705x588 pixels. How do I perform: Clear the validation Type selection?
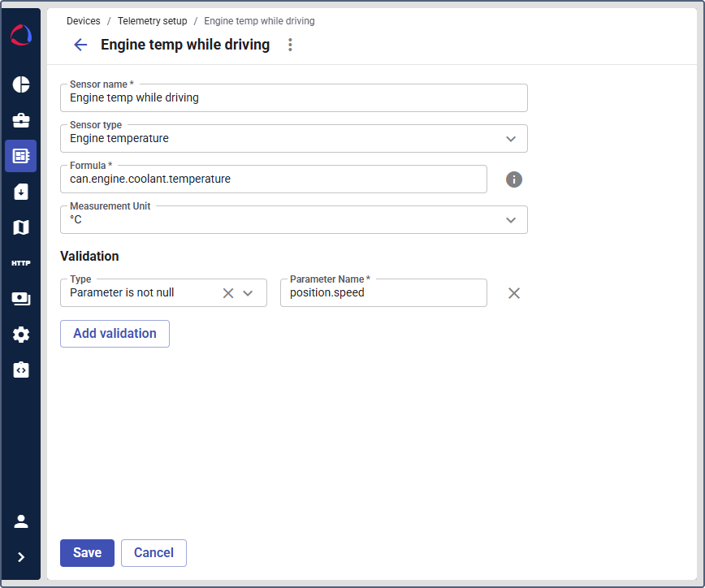228,293
